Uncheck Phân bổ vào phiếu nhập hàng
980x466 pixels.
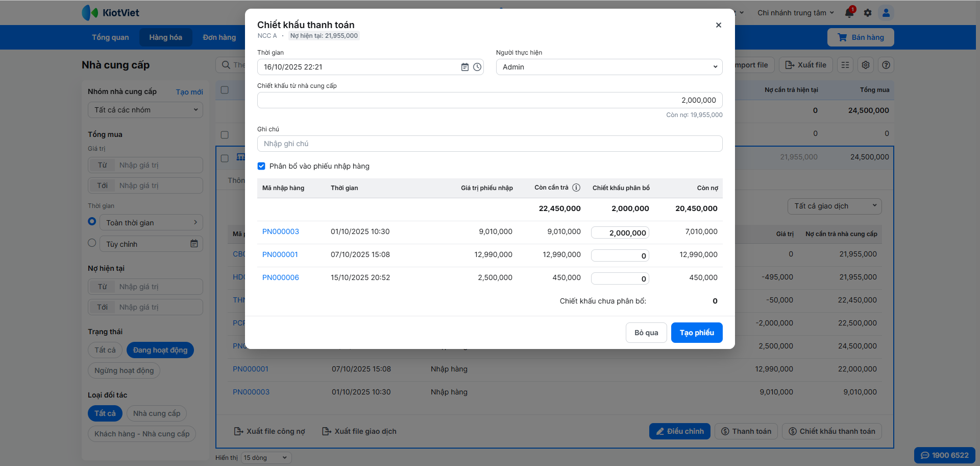click(261, 166)
